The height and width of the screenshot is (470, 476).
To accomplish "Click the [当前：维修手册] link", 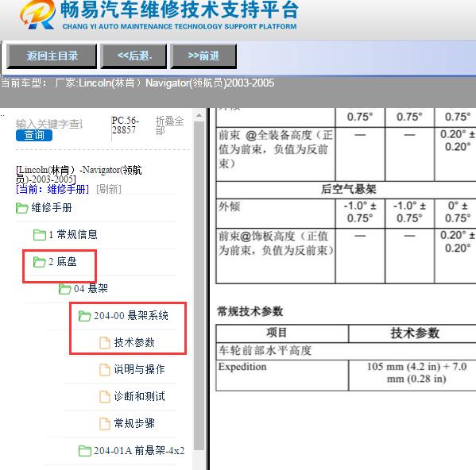I will point(52,189).
